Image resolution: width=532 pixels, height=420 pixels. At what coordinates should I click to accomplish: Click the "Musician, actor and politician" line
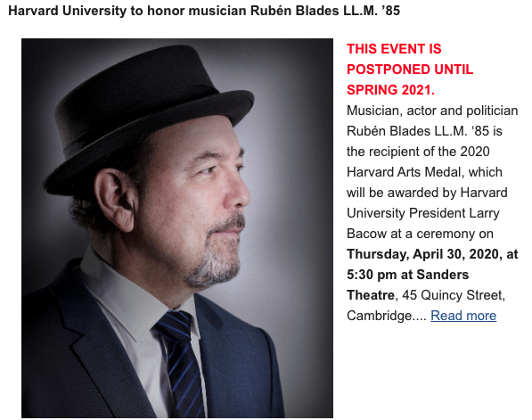432,111
